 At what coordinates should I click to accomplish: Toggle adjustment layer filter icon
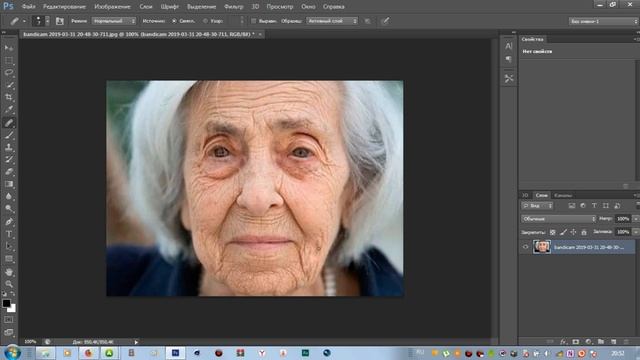click(x=583, y=206)
